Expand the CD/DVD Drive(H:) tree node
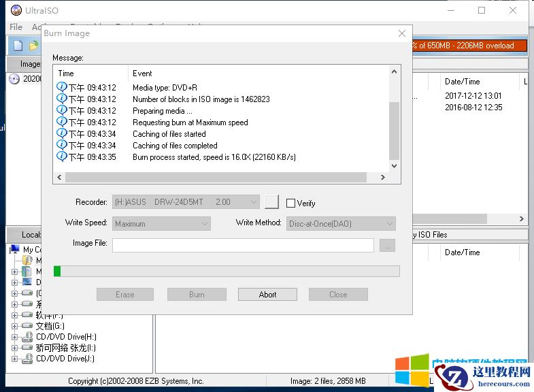The image size is (534, 392). [x=15, y=337]
